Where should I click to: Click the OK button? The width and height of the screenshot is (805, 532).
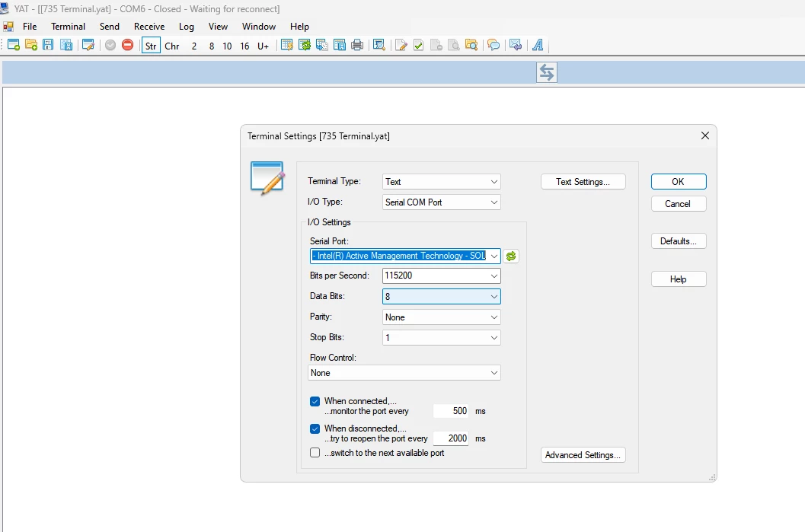point(679,182)
